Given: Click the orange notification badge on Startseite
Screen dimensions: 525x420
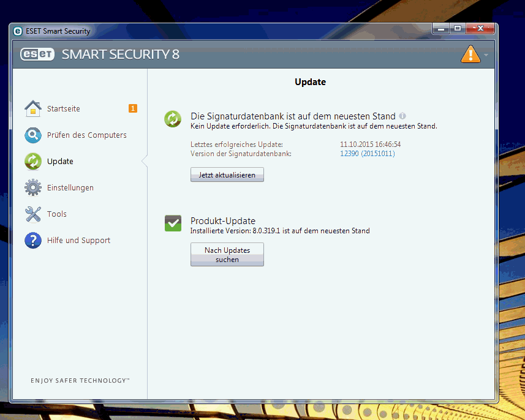Looking at the screenshot, I should (133, 108).
